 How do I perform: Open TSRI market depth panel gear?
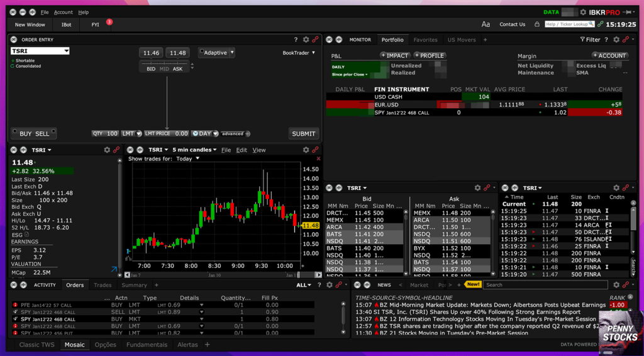tap(477, 187)
